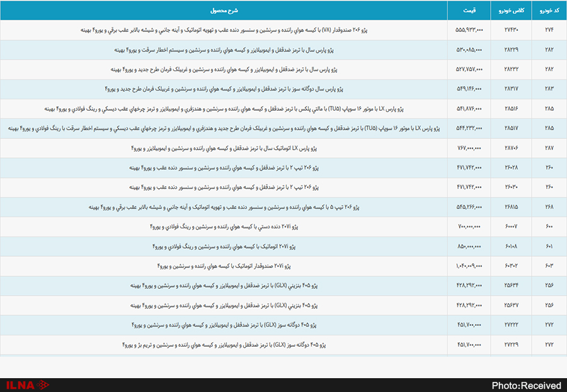Screen dimensions: 567x392
Task: Select car code cell ۲۶۸
Action: [x=549, y=207]
